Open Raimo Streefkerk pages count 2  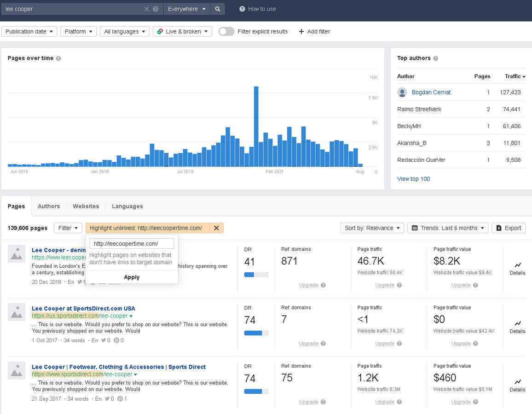tap(488, 109)
